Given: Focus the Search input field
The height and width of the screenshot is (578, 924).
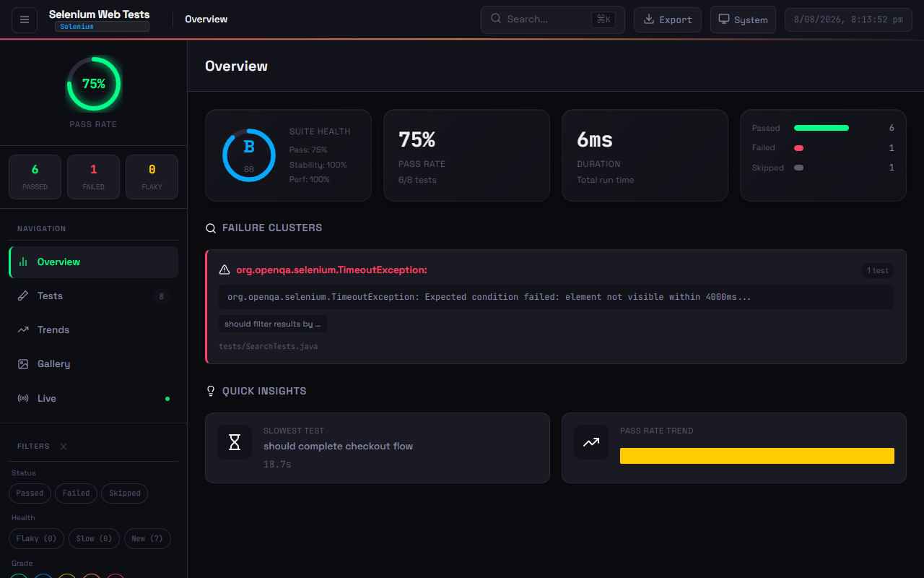Looking at the screenshot, I should tap(553, 20).
